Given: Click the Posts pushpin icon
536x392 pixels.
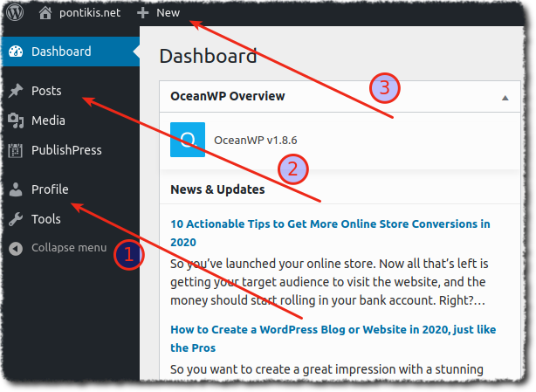Looking at the screenshot, I should pos(16,91).
